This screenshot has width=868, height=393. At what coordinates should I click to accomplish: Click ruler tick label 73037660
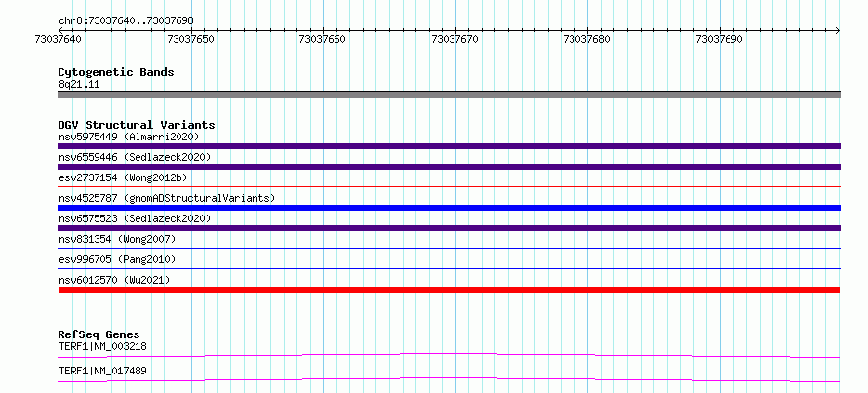click(322, 39)
